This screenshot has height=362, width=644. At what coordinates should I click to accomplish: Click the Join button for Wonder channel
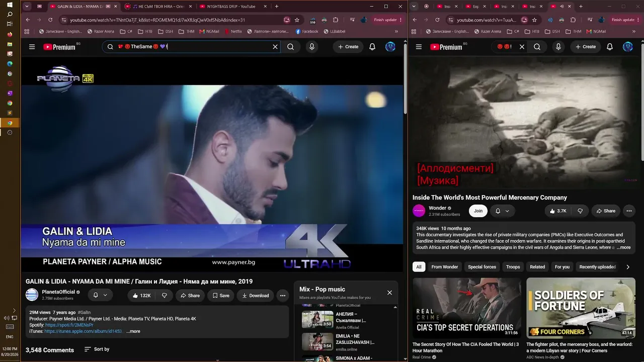tap(478, 211)
